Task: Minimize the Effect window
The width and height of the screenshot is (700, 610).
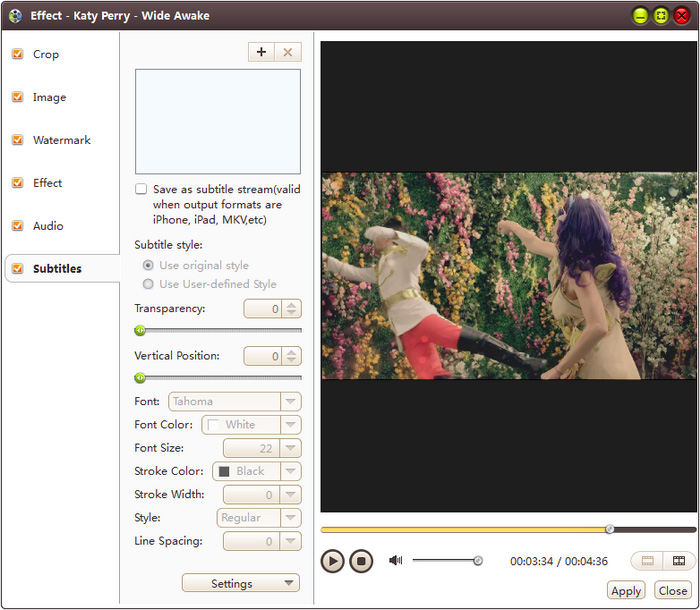Action: click(640, 17)
